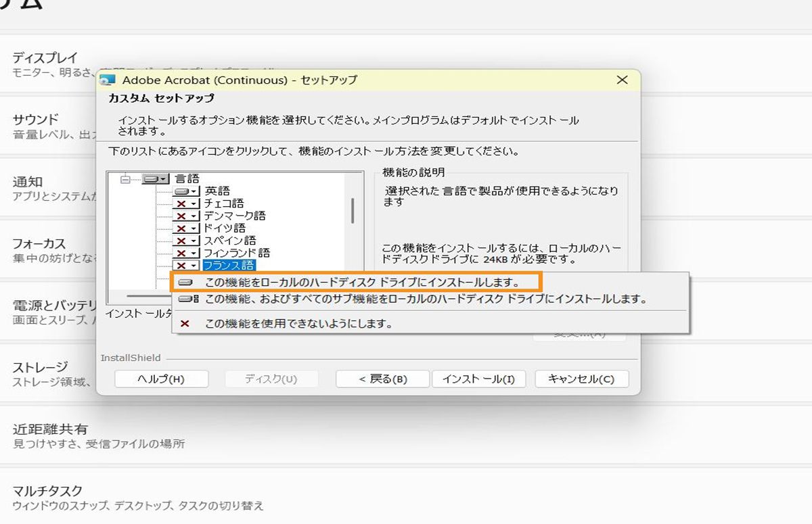Open the デンマーク語 feature install dropdown
The width and height of the screenshot is (812, 524).
coord(186,216)
